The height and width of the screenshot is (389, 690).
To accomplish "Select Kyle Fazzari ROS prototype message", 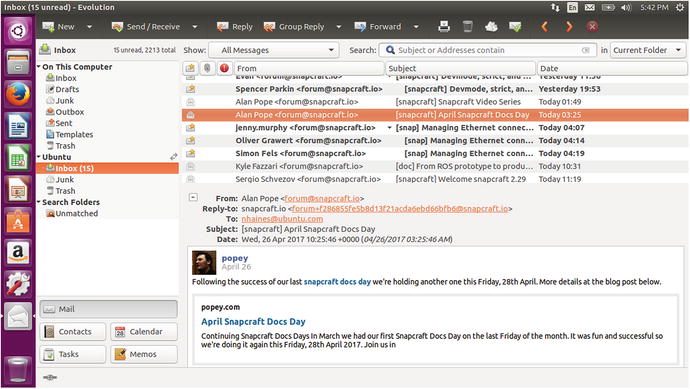I will [x=435, y=166].
